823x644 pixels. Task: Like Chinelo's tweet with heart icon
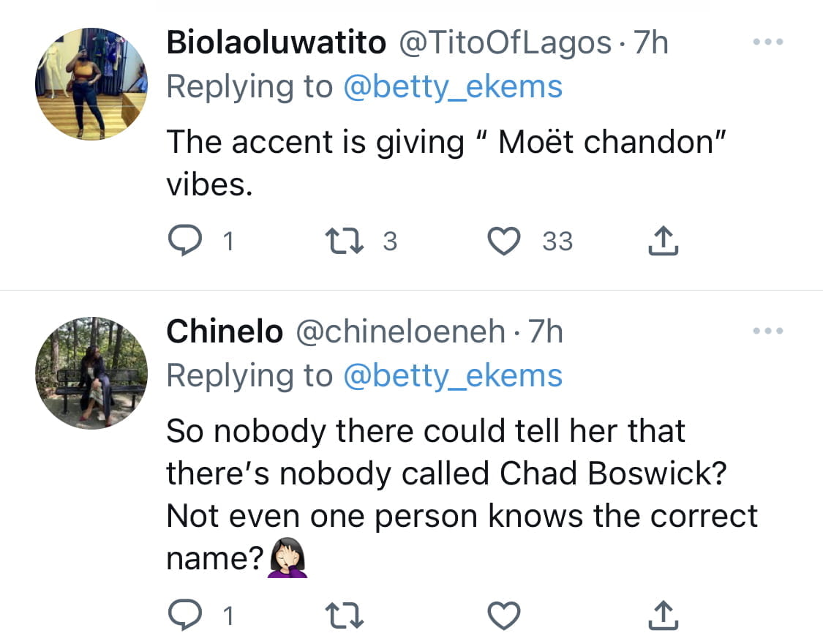[504, 615]
